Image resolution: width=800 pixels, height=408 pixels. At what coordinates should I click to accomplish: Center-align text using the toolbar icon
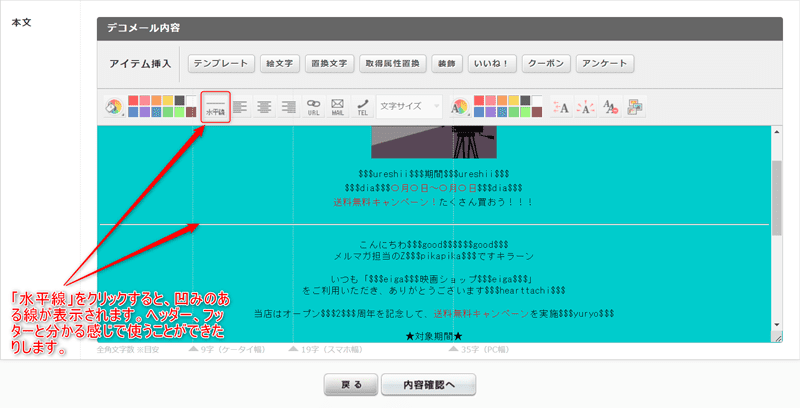264,107
